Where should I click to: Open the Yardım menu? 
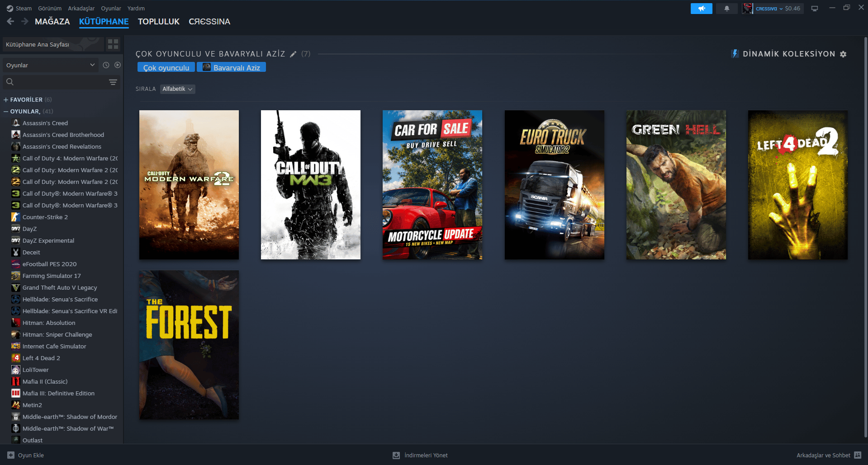(136, 9)
